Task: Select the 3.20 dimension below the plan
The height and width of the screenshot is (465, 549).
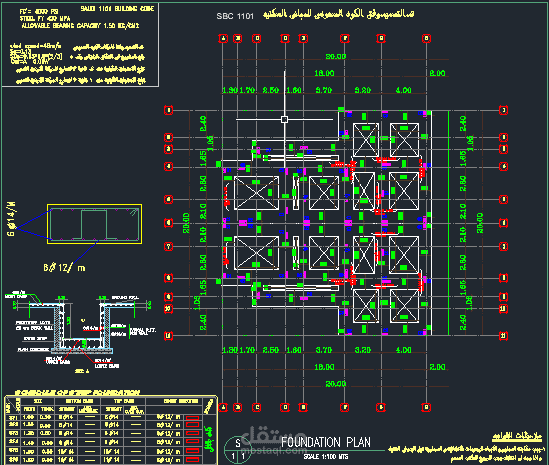Action: click(363, 350)
